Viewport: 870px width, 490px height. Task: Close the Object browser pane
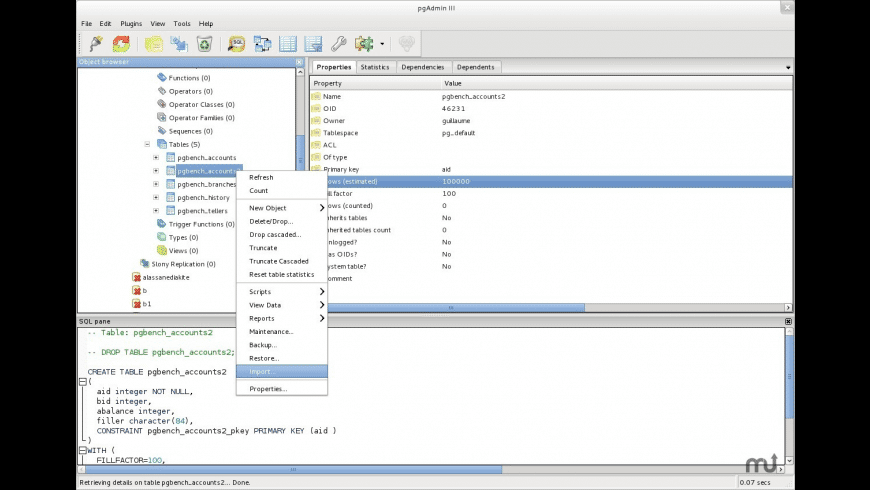(298, 62)
